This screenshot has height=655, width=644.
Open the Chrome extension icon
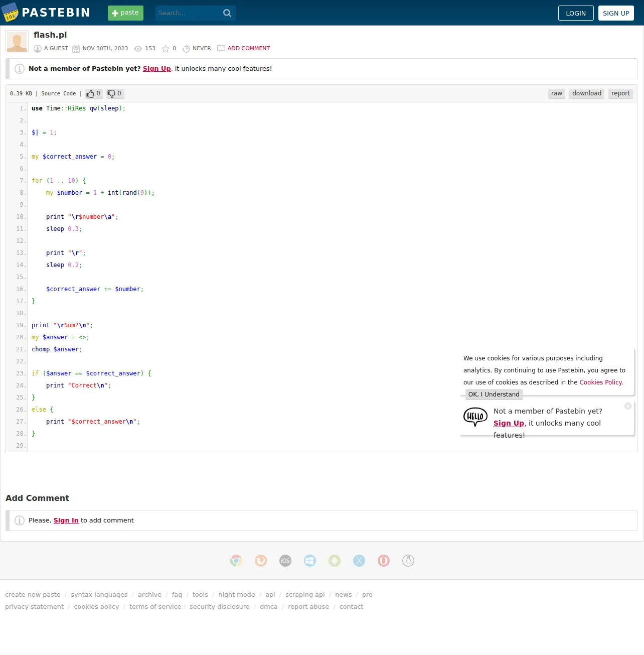point(236,561)
